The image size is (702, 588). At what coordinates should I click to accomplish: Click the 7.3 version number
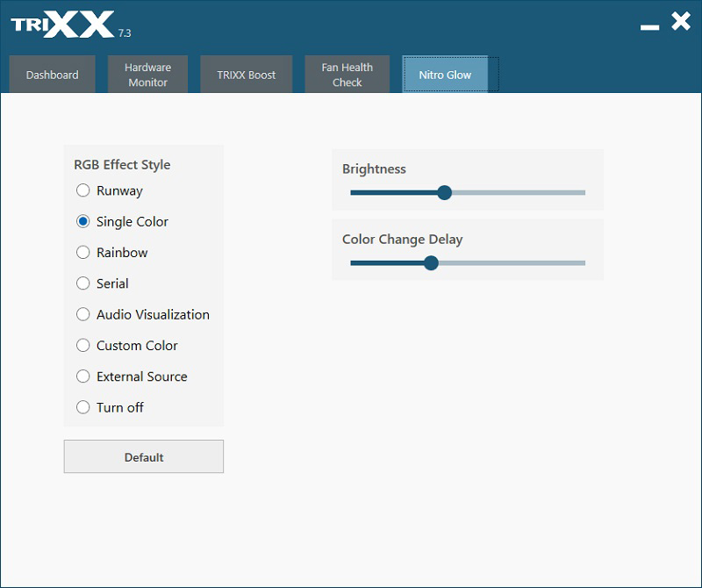coord(125,33)
